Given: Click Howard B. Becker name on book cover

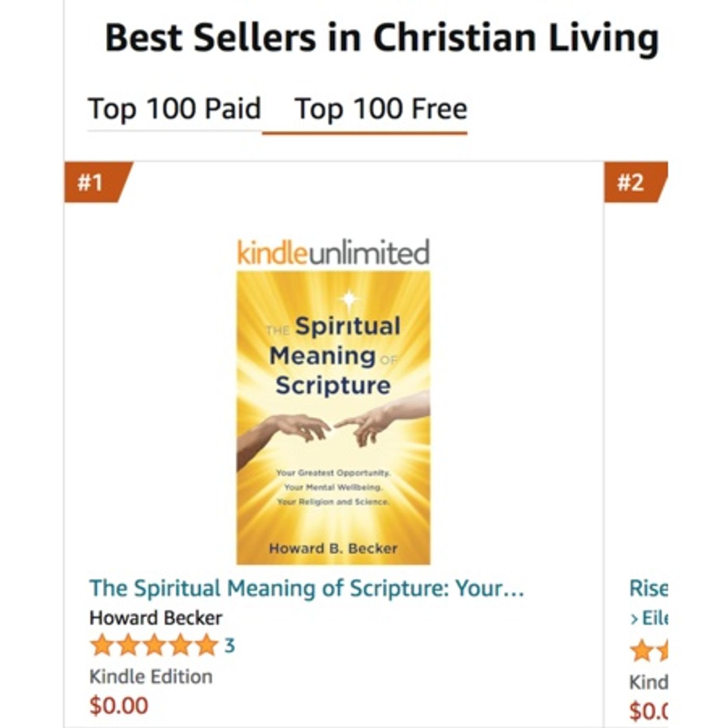Looking at the screenshot, I should pyautogui.click(x=333, y=548).
